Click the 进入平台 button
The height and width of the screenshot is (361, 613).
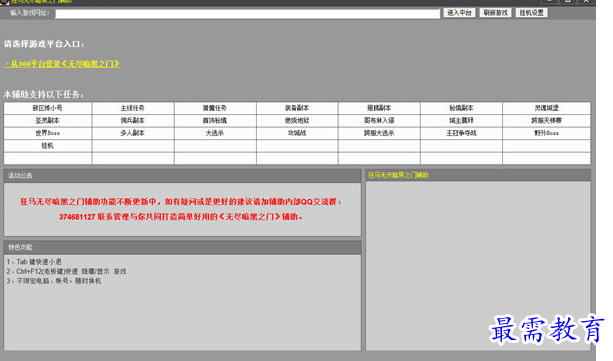(459, 13)
